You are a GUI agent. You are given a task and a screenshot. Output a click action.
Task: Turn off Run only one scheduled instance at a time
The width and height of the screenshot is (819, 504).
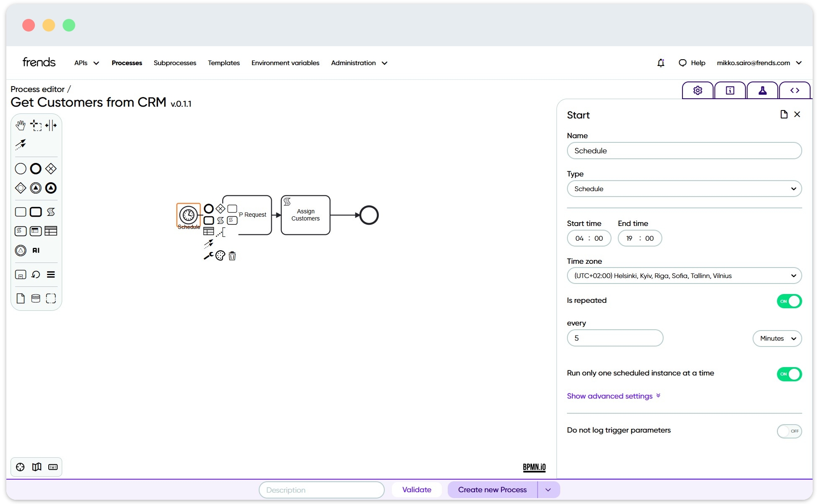click(x=789, y=374)
